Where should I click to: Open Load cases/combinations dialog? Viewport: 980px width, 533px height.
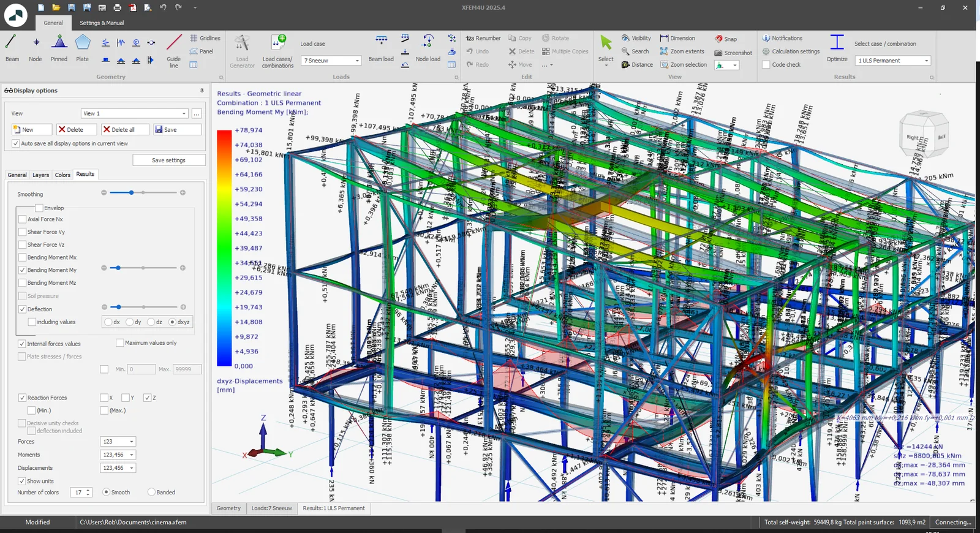278,51
